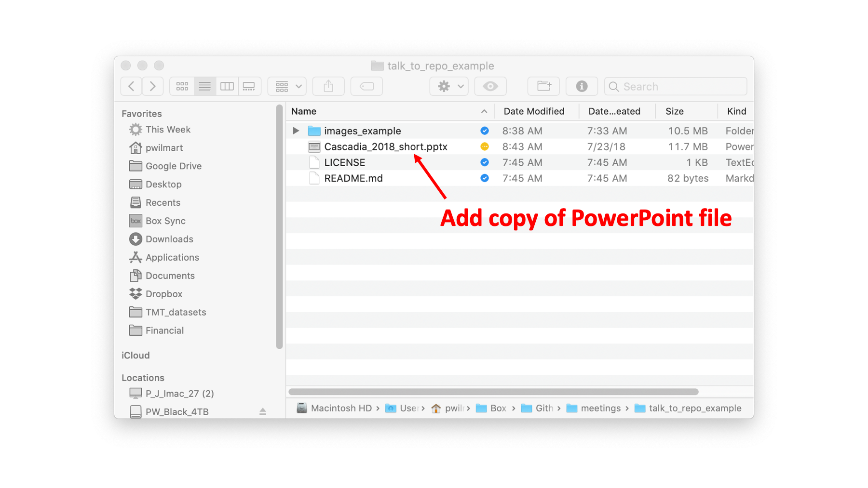Select the images_example folder row

520,131
